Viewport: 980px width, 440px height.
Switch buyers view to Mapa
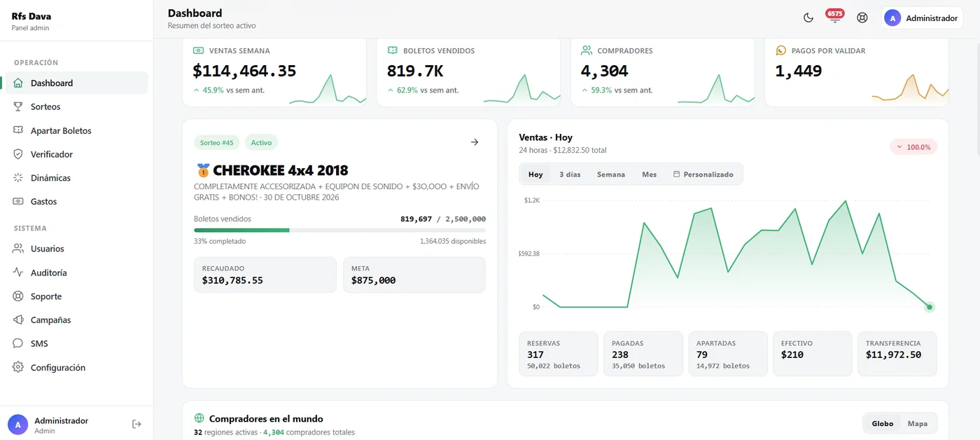(918, 423)
